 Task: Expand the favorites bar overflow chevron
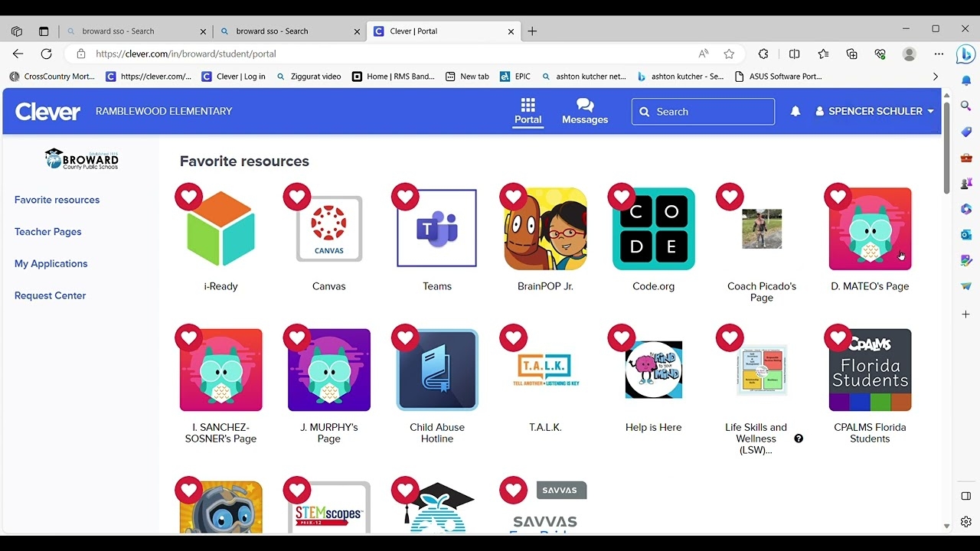pos(935,77)
